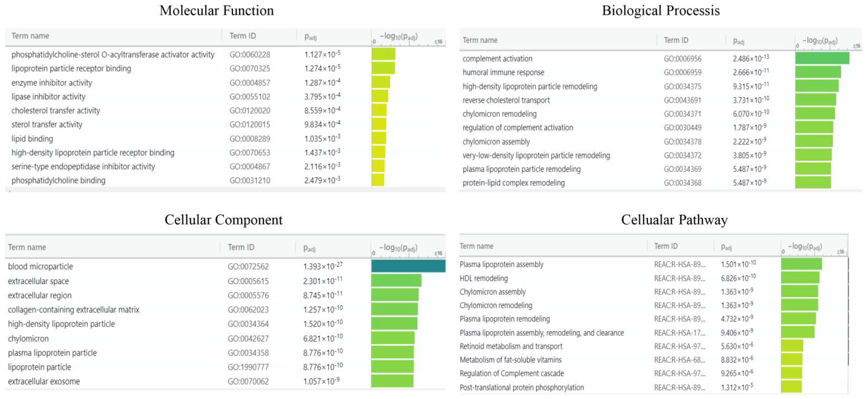Select the 'lipase inhibitor activity' term row

coord(48,97)
